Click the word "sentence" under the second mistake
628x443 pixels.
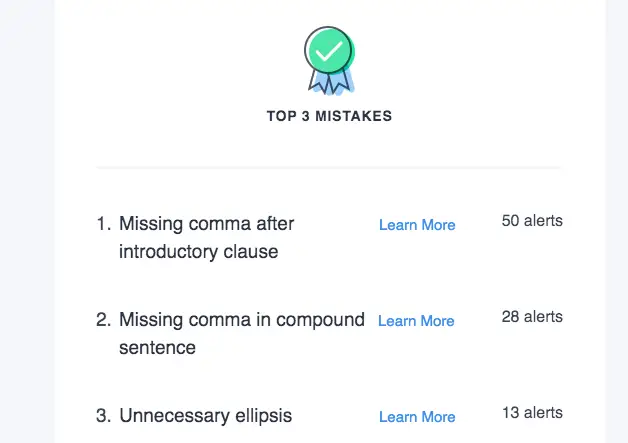(x=157, y=348)
